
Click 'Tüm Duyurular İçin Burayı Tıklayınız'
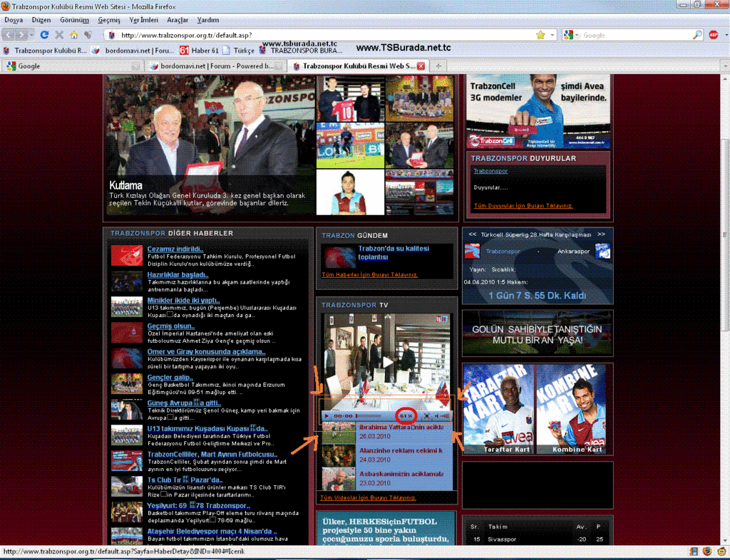pos(523,206)
